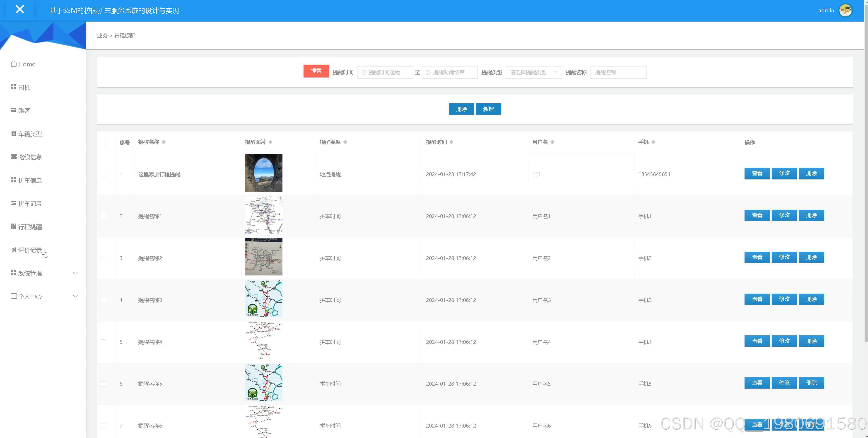Open the 提醒类型 dropdown selector
This screenshot has height=438, width=868.
point(533,72)
